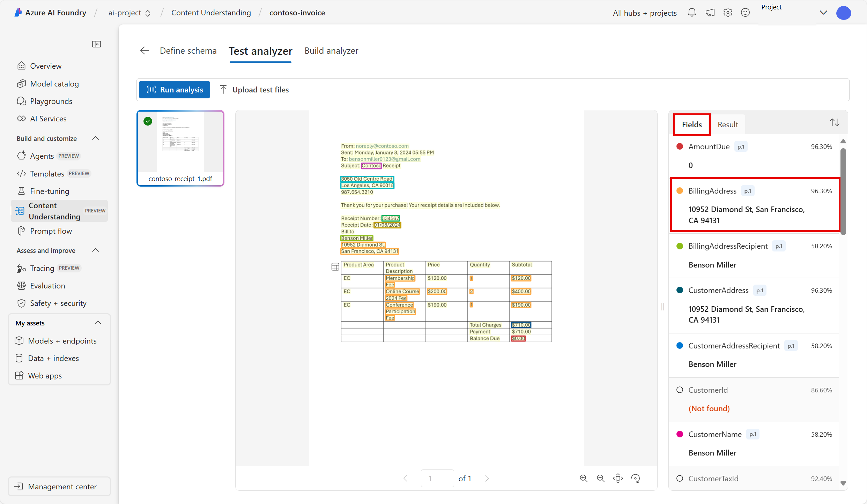The image size is (867, 504).
Task: Open Content Understanding in sidebar
Action: (x=59, y=211)
